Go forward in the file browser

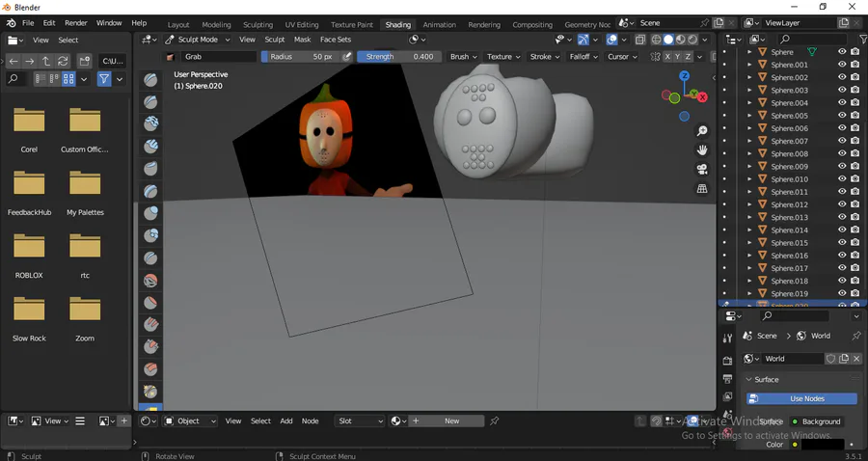click(x=30, y=61)
